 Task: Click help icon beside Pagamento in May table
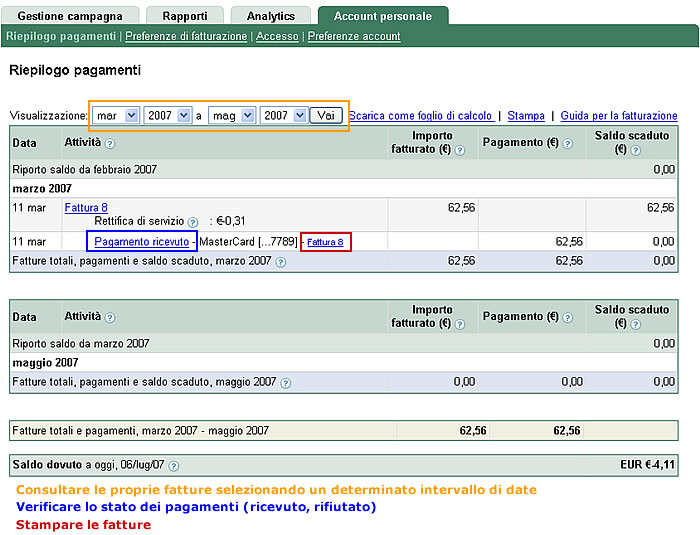[x=567, y=317]
